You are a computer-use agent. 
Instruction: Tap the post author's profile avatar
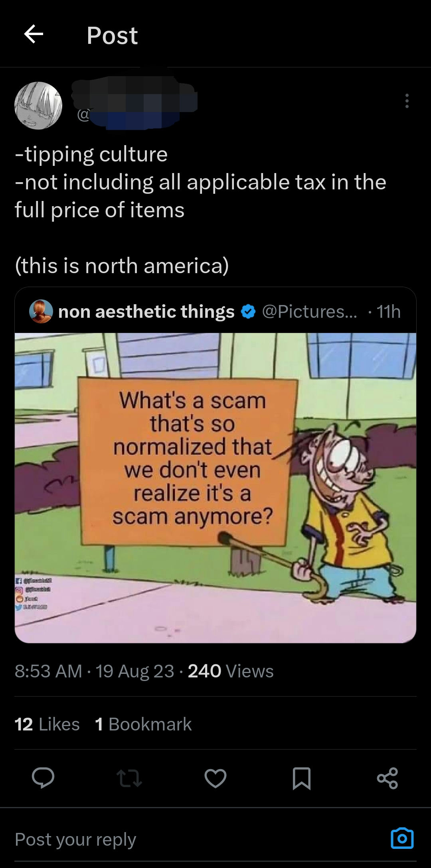pos(38,106)
